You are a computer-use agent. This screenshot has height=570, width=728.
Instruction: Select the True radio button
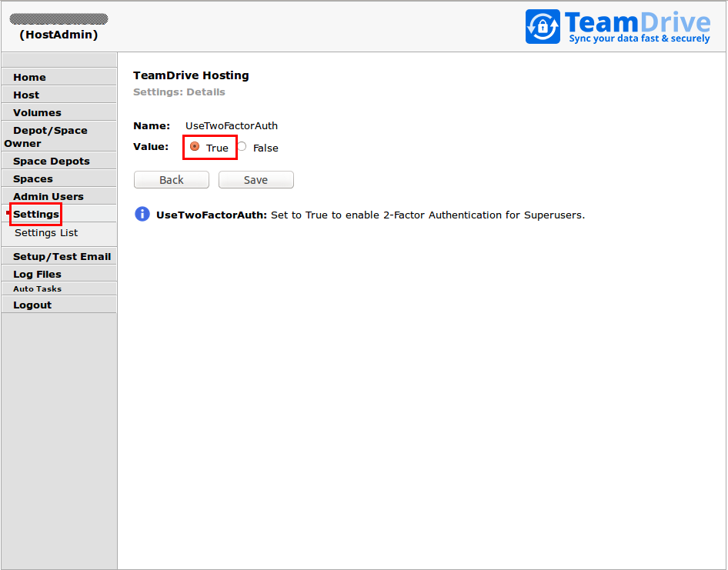(x=195, y=147)
